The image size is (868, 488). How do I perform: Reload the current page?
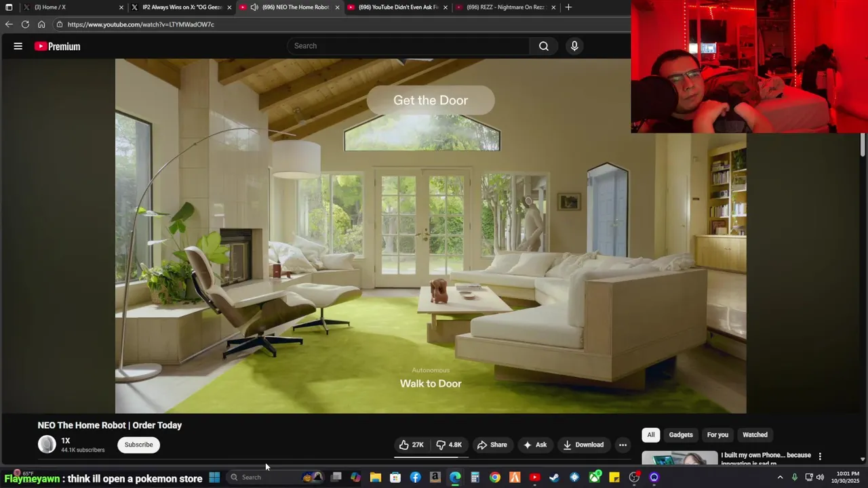click(25, 24)
